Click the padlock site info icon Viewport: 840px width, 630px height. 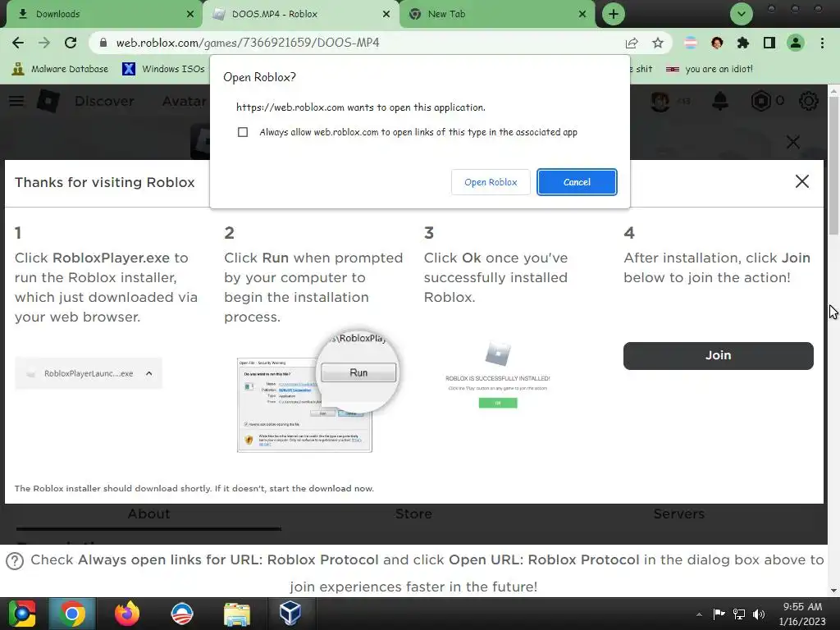coord(103,43)
